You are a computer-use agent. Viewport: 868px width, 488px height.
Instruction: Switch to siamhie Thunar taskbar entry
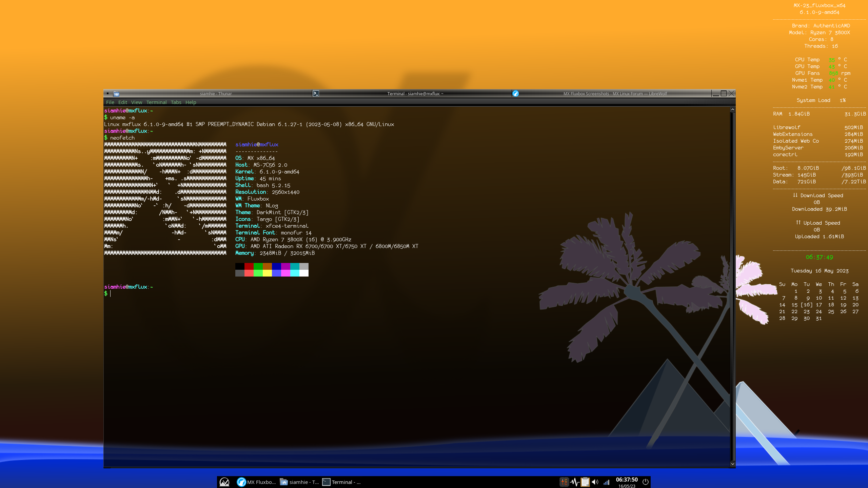299,482
